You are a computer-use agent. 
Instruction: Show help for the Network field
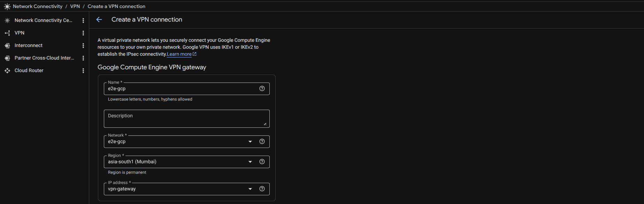tap(262, 141)
